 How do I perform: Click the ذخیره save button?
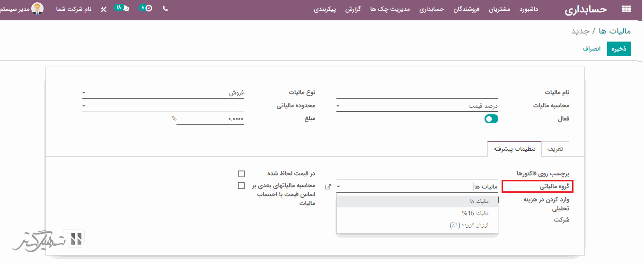618,49
